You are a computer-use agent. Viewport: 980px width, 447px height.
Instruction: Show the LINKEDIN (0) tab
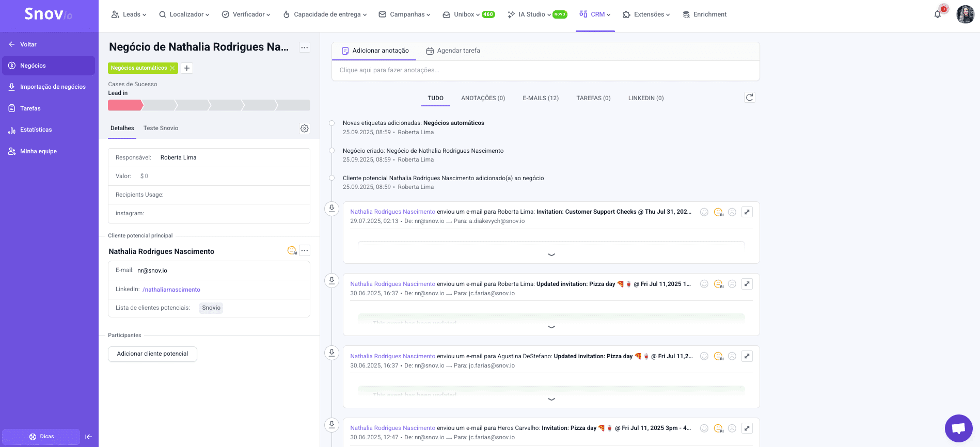click(646, 98)
